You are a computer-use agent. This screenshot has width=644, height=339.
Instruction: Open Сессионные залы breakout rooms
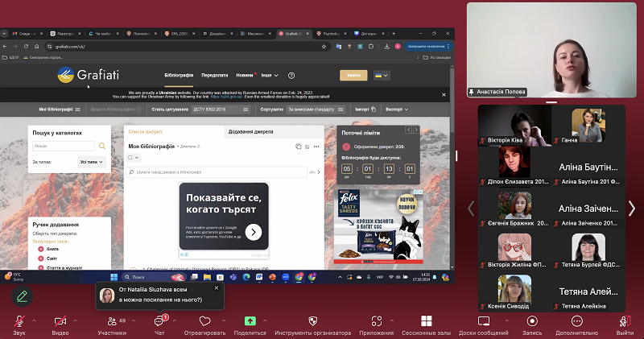(427, 325)
